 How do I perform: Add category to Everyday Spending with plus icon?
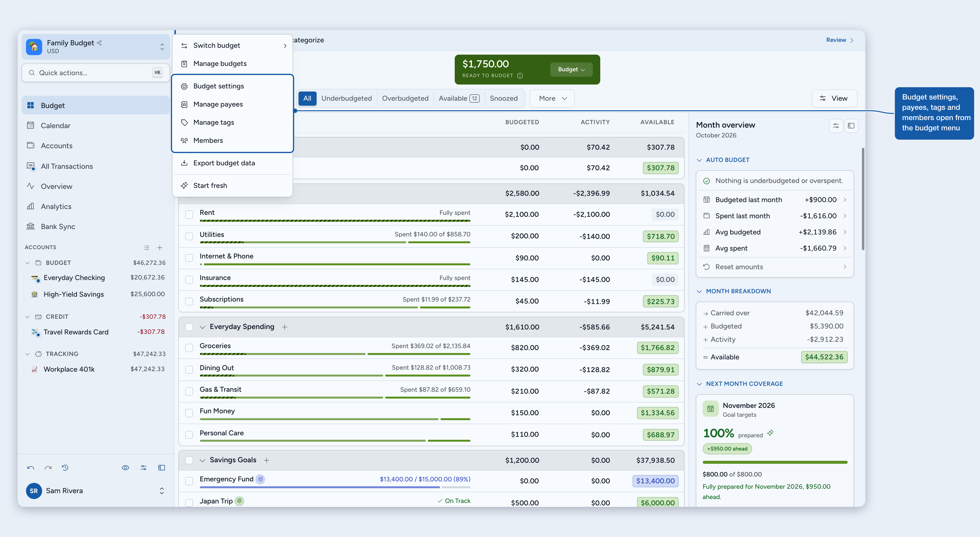coord(284,327)
